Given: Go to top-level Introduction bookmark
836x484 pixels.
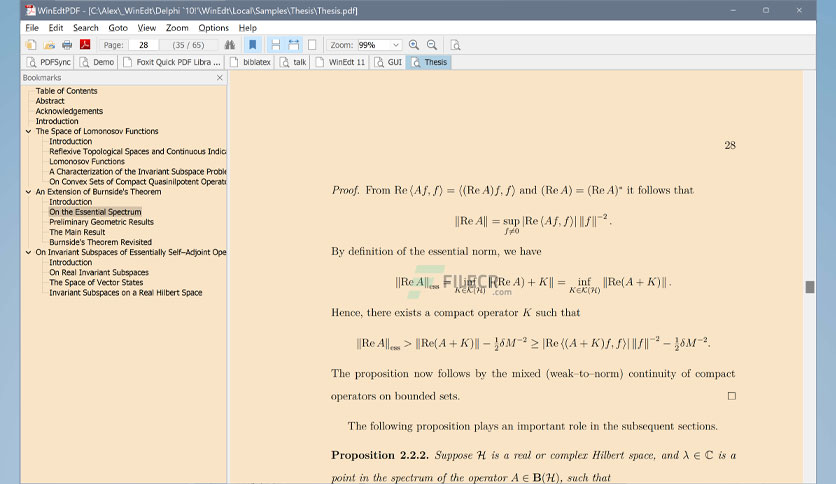Looking at the screenshot, I should [x=57, y=122].
